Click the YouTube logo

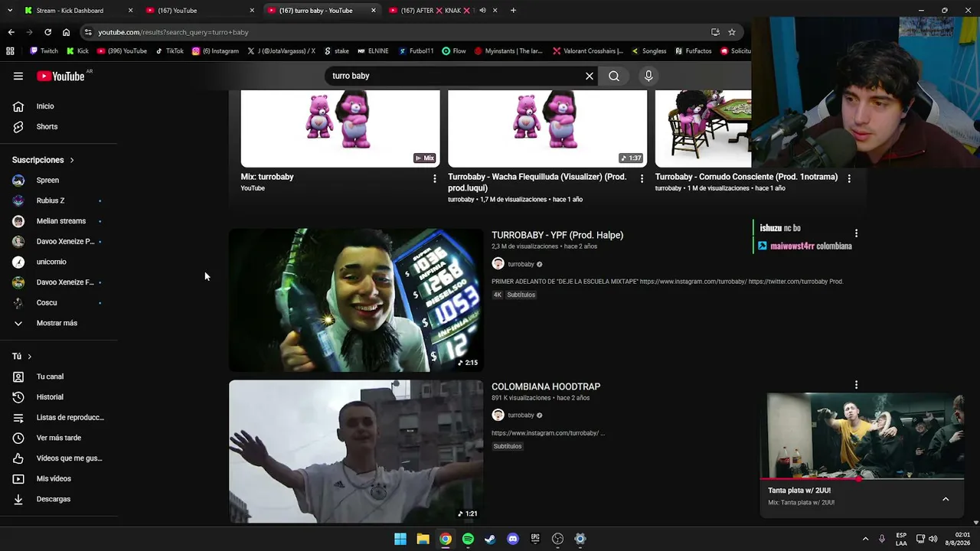click(60, 76)
